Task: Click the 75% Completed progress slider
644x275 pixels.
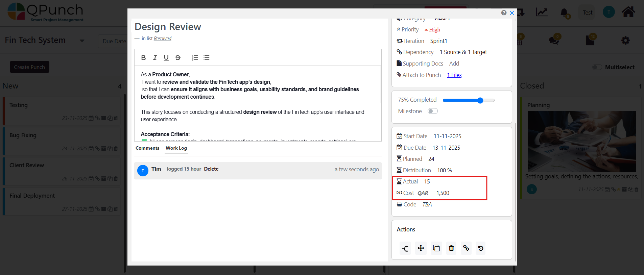Action: tap(468, 100)
